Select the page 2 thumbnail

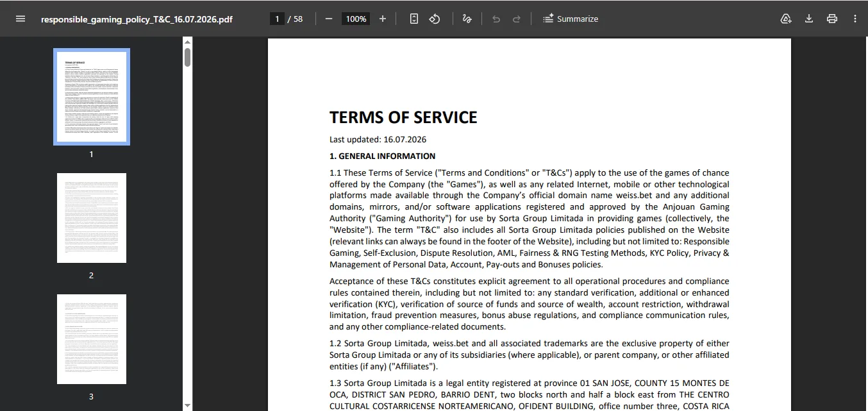point(92,218)
